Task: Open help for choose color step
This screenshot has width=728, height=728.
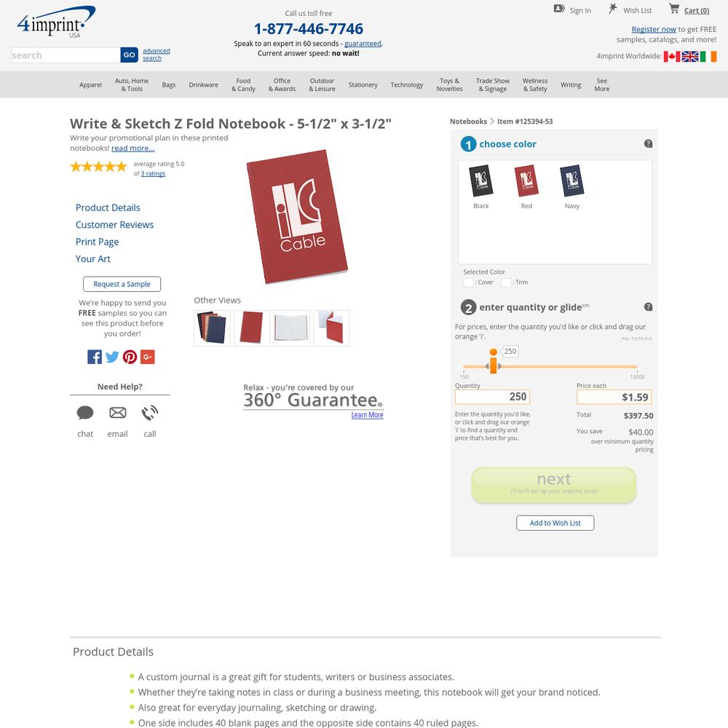Action: pyautogui.click(x=648, y=143)
